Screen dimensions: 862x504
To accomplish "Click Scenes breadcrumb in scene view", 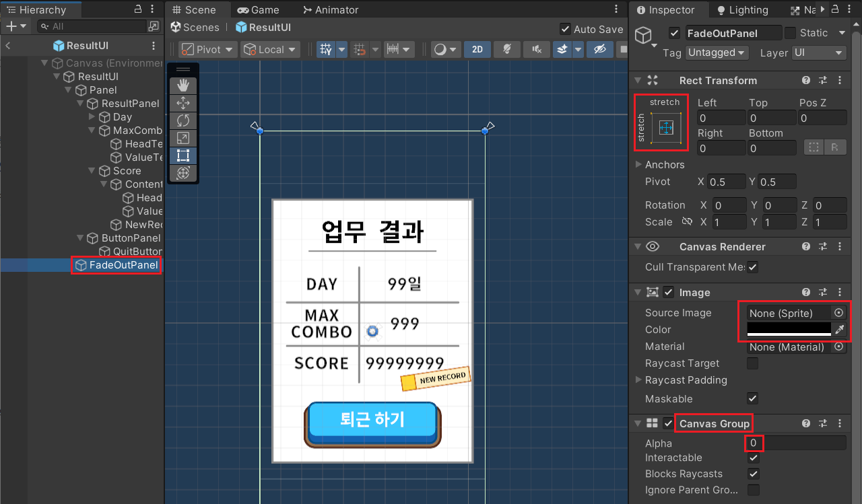I will (x=195, y=28).
